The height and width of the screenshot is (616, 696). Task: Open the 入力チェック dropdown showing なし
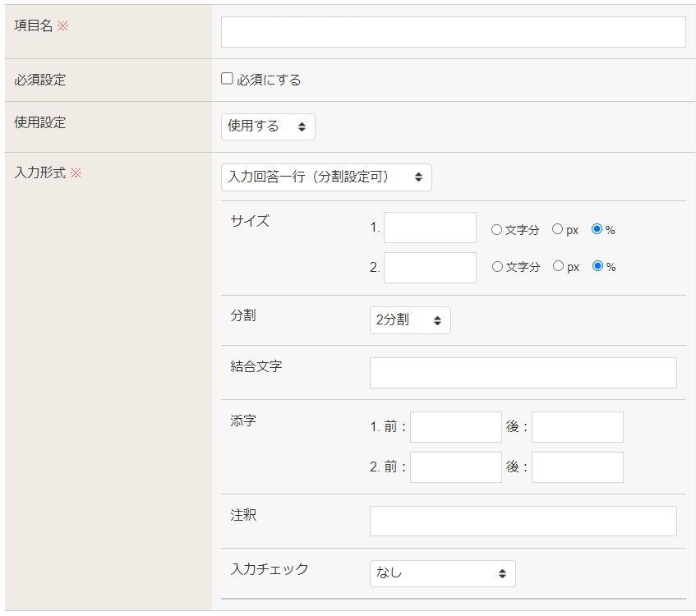pos(442,573)
